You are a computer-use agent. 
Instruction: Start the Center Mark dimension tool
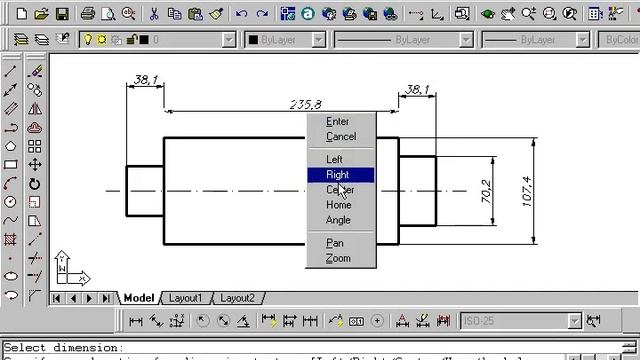pos(377,322)
